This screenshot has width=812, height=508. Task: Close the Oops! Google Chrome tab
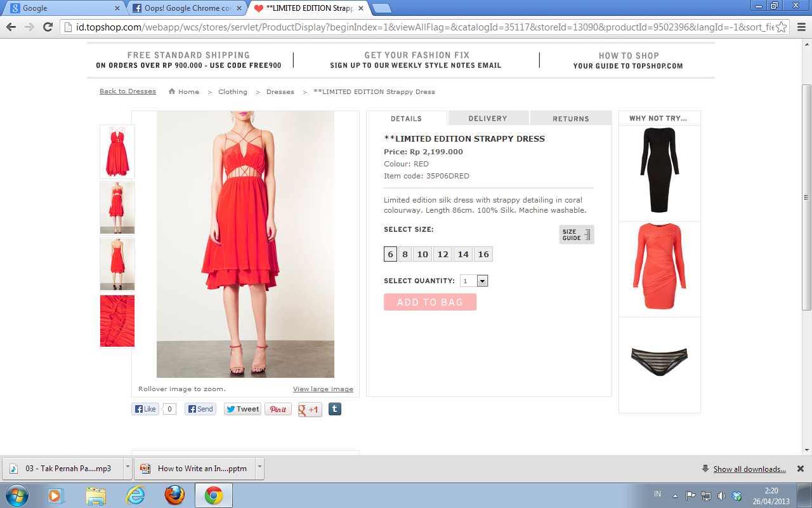pos(239,8)
